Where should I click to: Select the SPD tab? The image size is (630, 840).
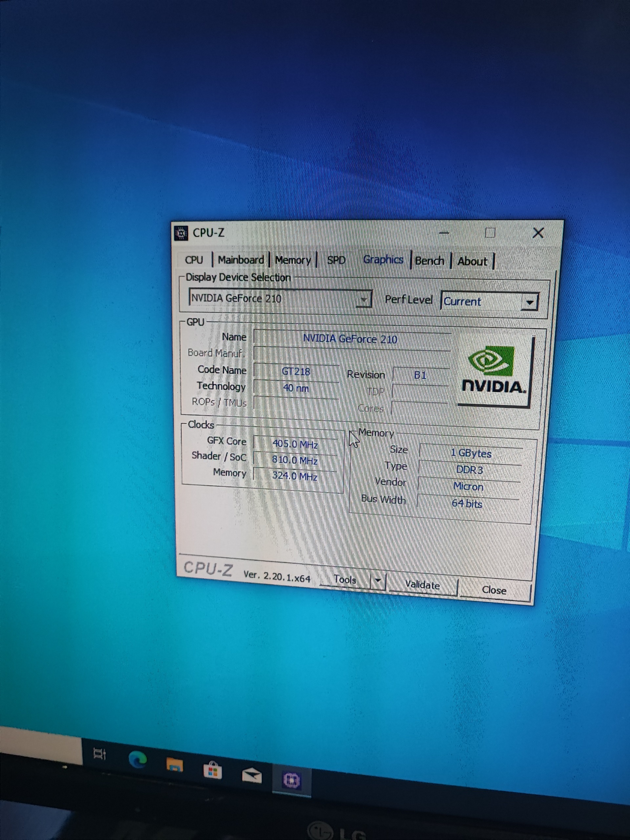click(x=336, y=260)
